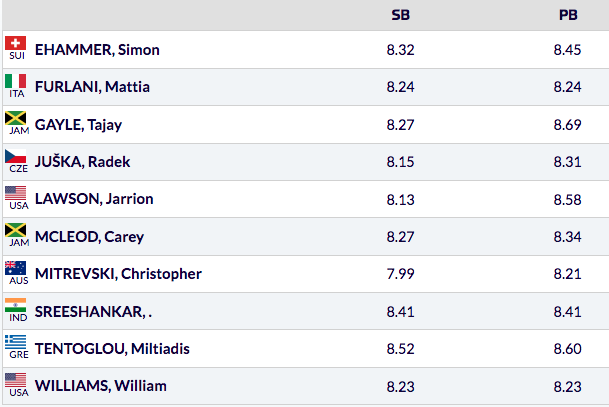Viewport: 609px width, 407px height.
Task: Click the USA flag icon beside Williams
Action: [x=15, y=380]
